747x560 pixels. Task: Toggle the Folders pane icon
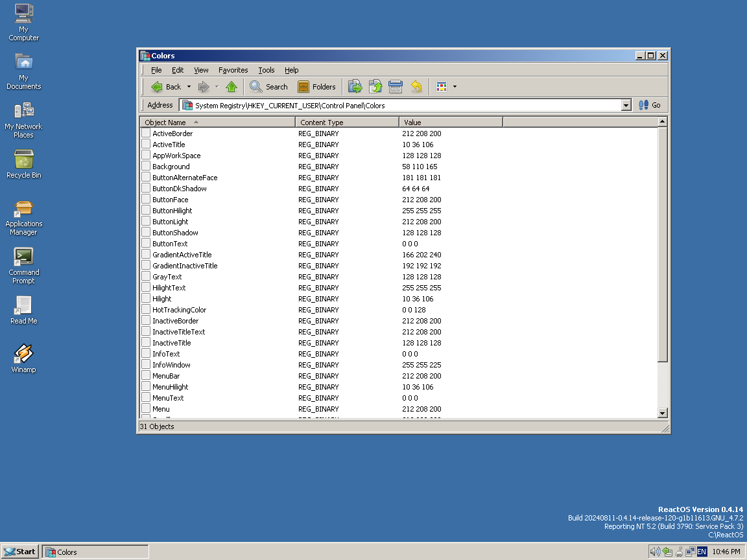pyautogui.click(x=303, y=87)
